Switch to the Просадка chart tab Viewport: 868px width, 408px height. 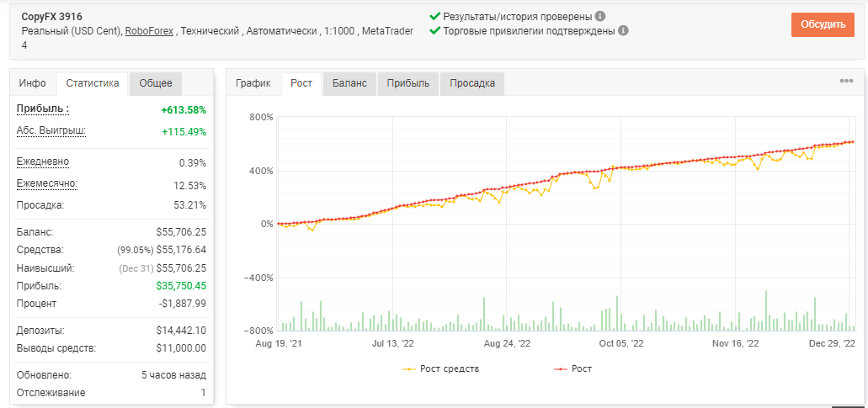tap(472, 83)
